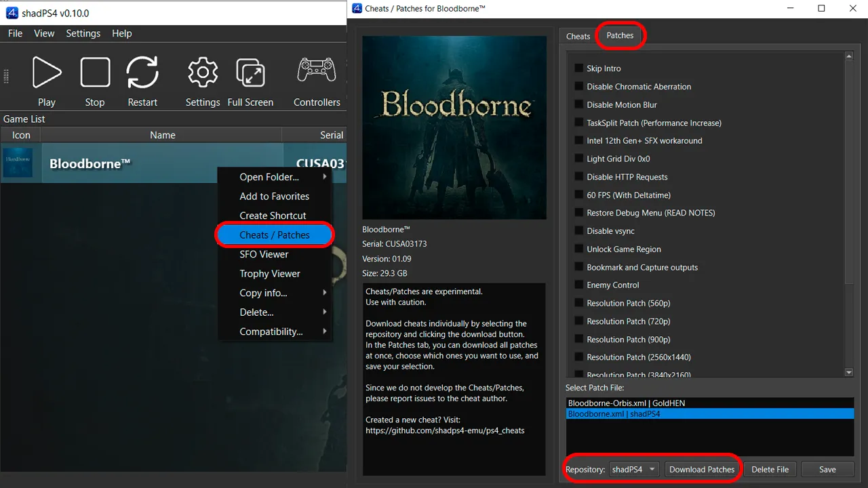Click patch list scrollbar down arrow

pos(849,372)
